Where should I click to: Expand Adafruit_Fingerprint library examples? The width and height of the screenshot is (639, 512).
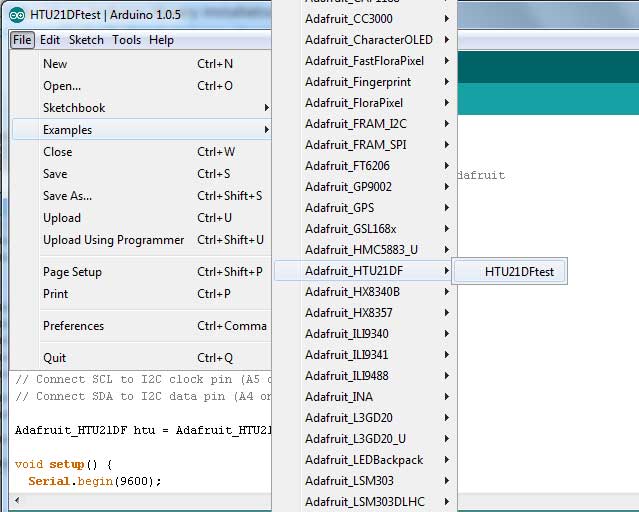tap(358, 82)
